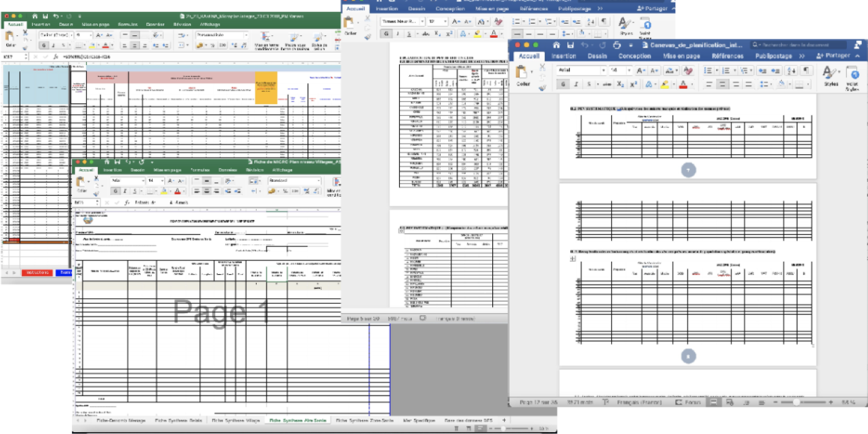Increase indent in front Word window

[775, 70]
